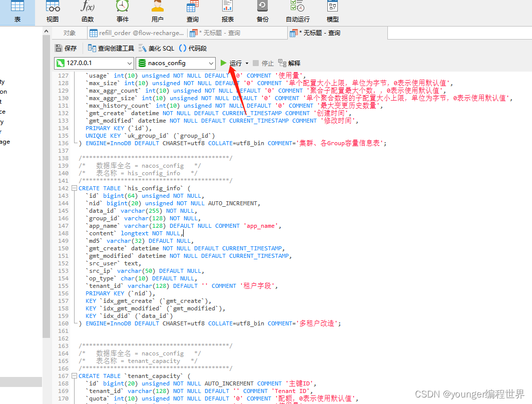532x404 pixels.
Task: Click `op_type` column on line 154
Action: pyautogui.click(x=102, y=278)
